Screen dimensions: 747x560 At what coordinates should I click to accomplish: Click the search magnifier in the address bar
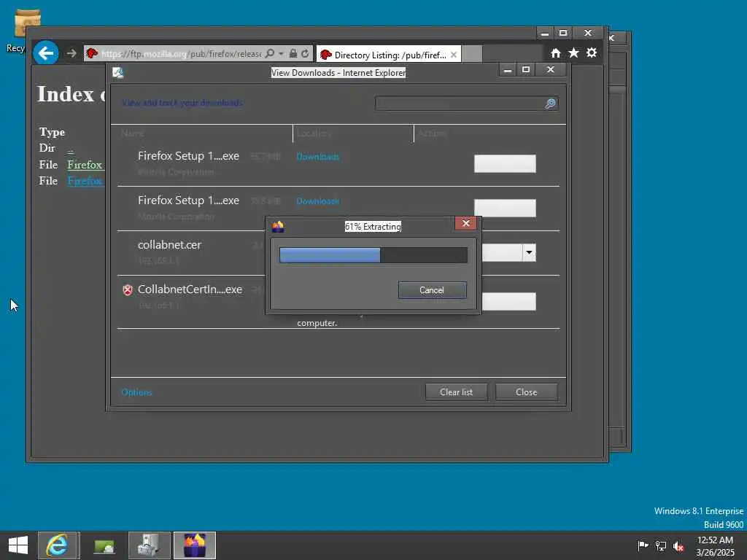coord(270,53)
